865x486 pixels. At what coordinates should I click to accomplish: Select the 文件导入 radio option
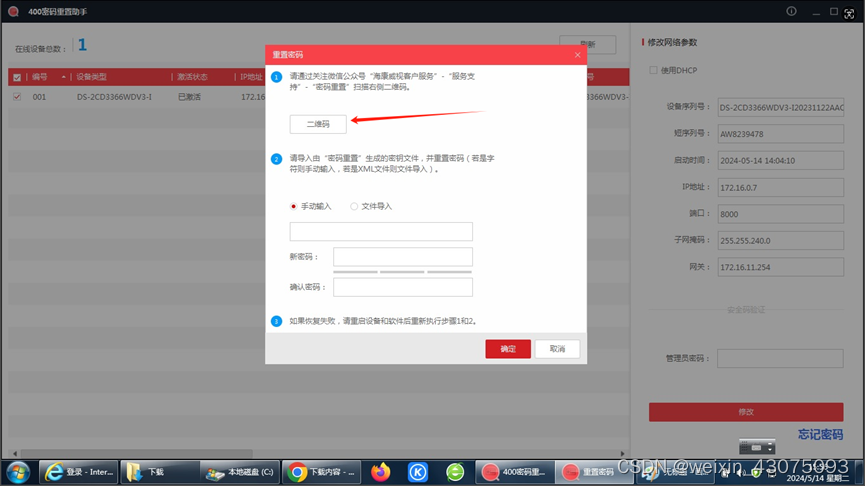[x=354, y=206]
